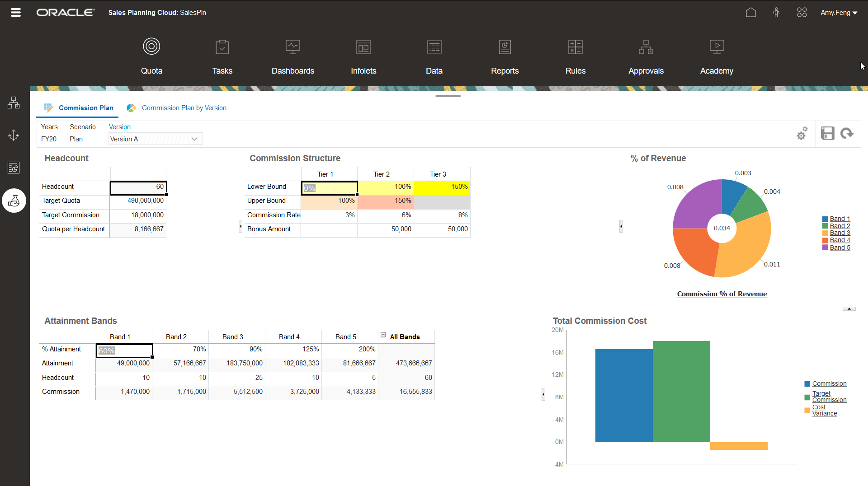Open the hamburger navigation menu
Image resolution: width=868 pixels, height=486 pixels.
(x=15, y=12)
